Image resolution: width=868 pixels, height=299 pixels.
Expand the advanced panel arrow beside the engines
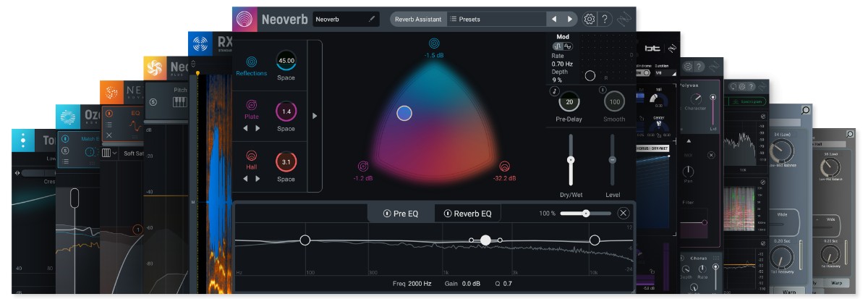click(315, 115)
